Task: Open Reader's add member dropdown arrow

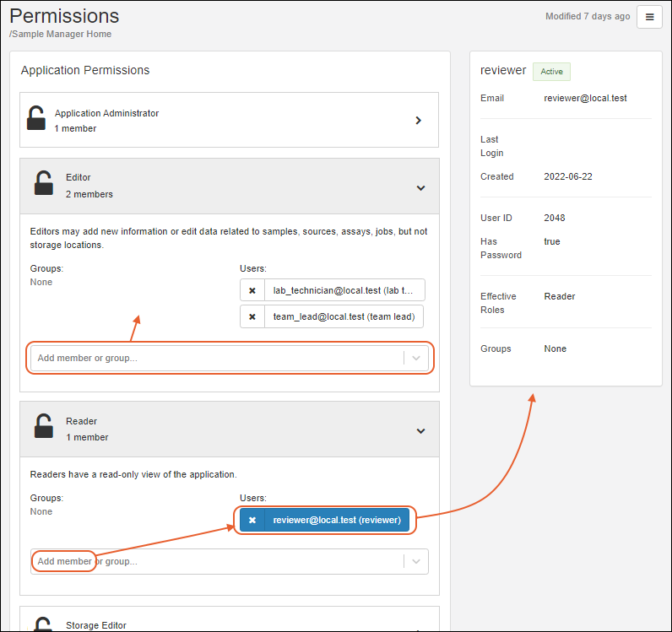Action: pyautogui.click(x=416, y=561)
